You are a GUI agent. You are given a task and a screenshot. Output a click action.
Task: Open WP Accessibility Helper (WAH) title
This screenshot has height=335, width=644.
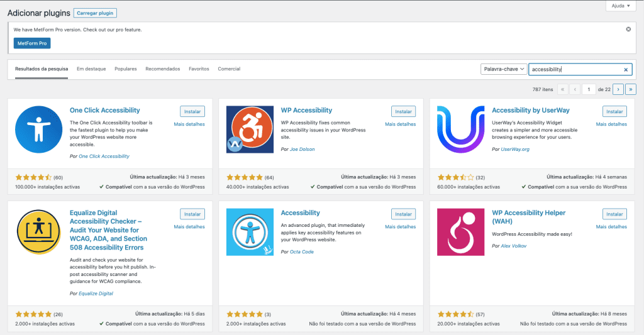528,217
